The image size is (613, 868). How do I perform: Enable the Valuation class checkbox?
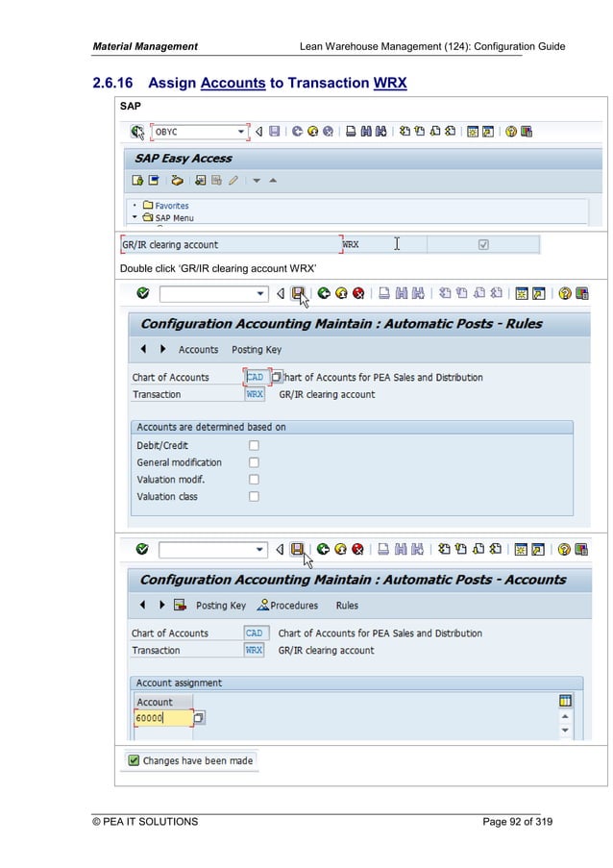(254, 497)
